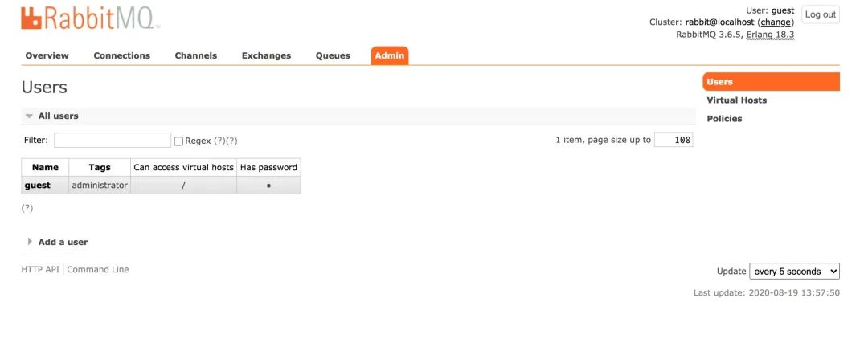Open the Exchanges tab
This screenshot has width=868, height=343.
[x=266, y=55]
